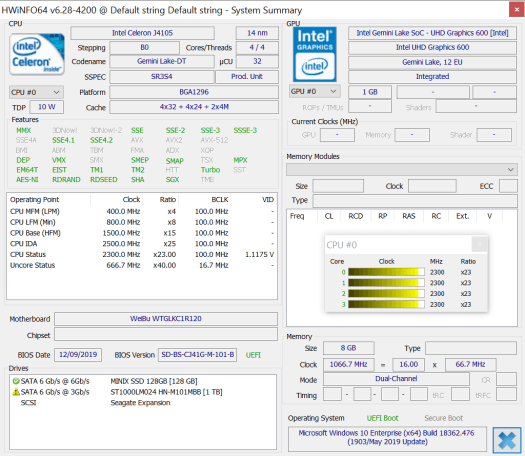
Task: Select the CPU LFM (Min) row
Action: coord(142,222)
